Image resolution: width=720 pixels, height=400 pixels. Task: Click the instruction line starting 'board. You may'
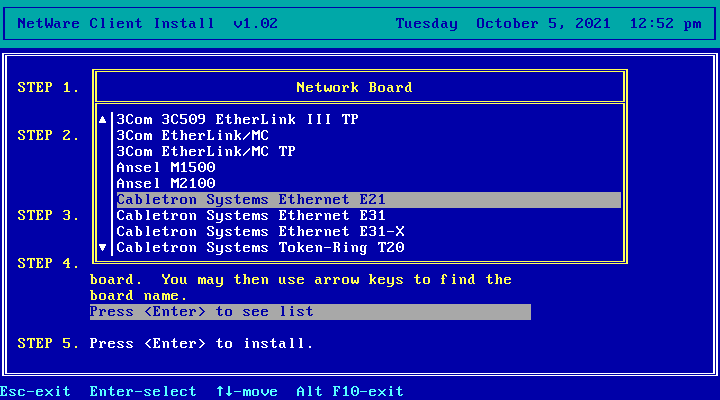300,280
